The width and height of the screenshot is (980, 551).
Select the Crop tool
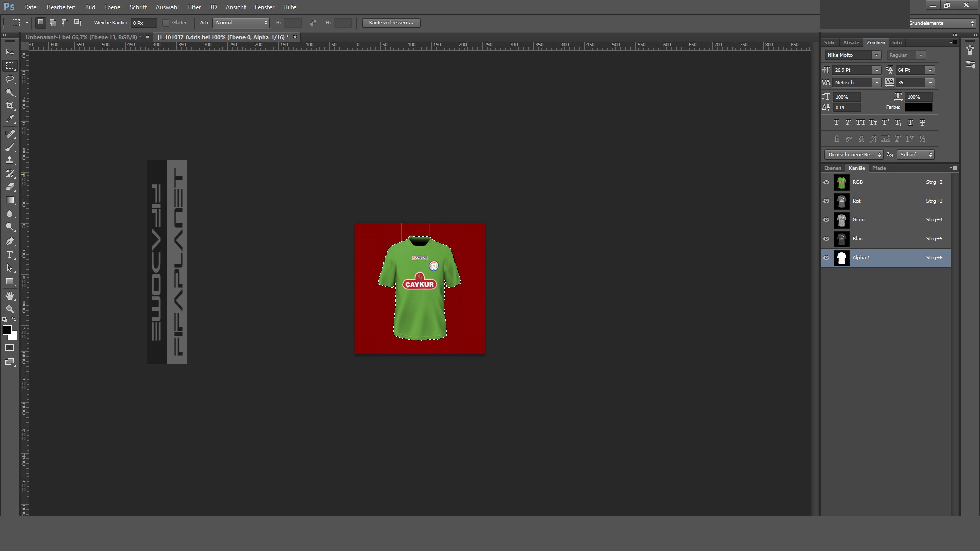click(10, 106)
